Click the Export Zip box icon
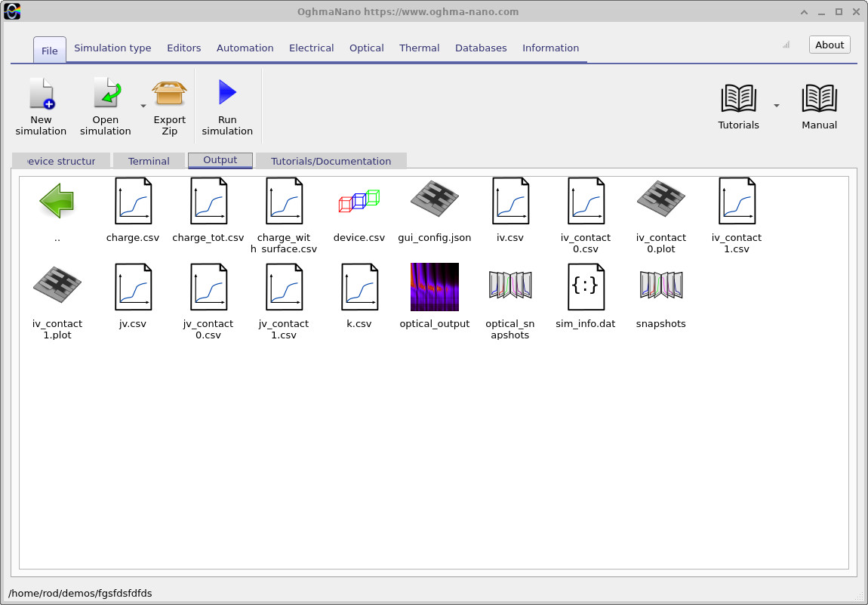This screenshot has height=605, width=868. (x=169, y=93)
